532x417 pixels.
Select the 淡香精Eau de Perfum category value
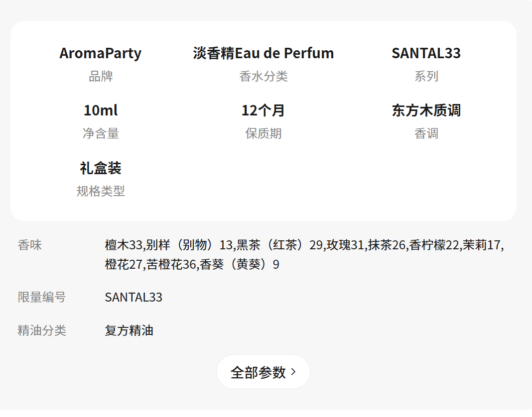point(264,53)
